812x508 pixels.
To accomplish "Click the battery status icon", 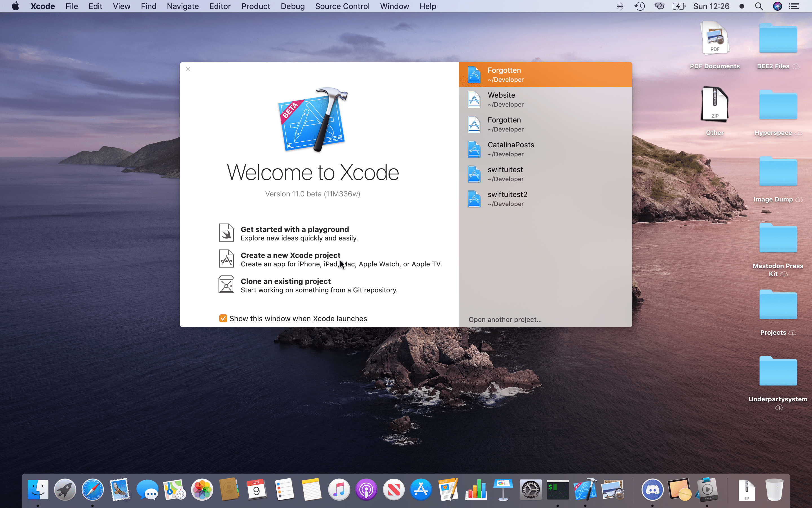I will [x=678, y=6].
